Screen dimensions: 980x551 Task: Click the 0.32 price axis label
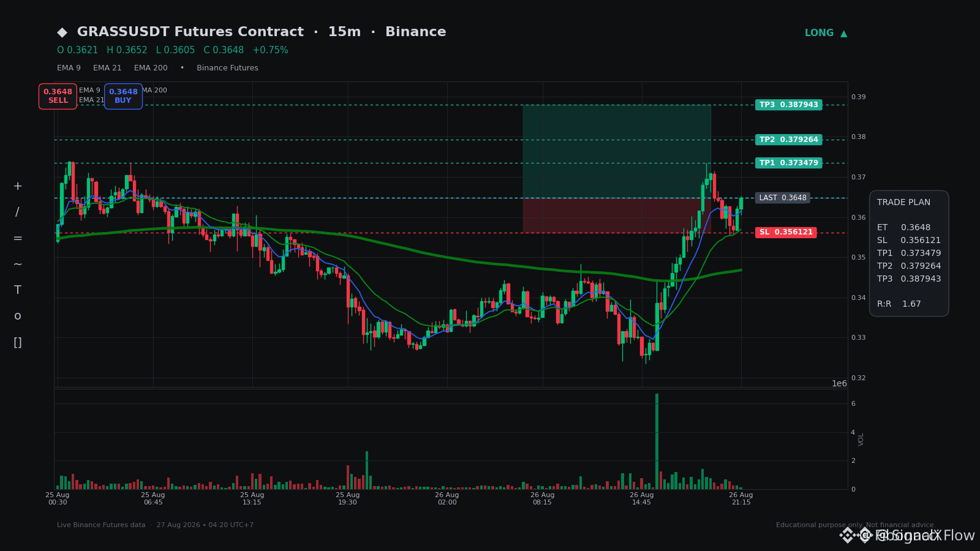tap(858, 378)
